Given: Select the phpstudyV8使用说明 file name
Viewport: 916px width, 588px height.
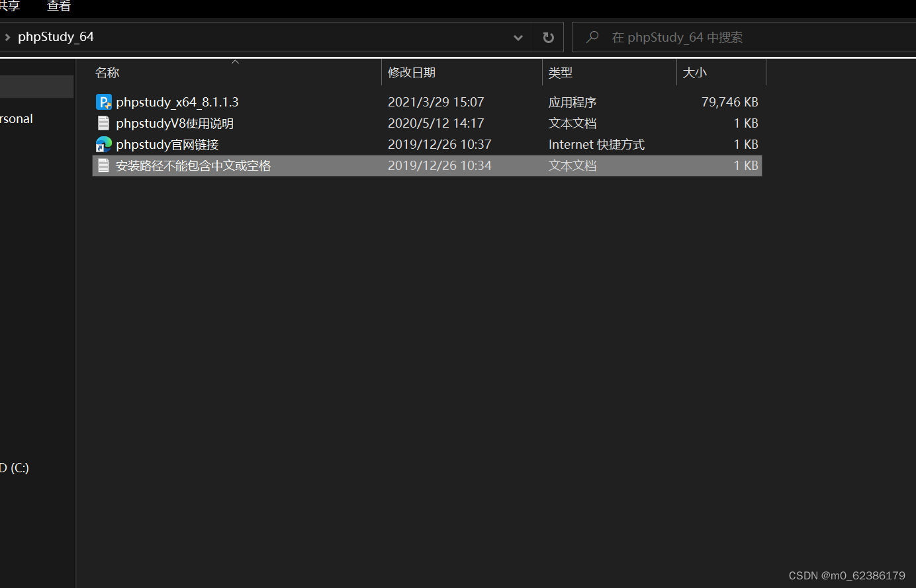Looking at the screenshot, I should coord(175,123).
